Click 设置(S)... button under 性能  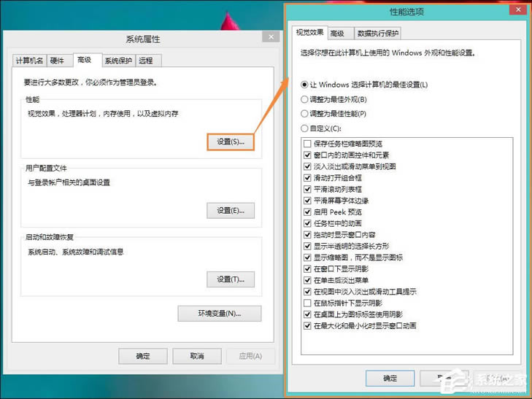coord(231,142)
